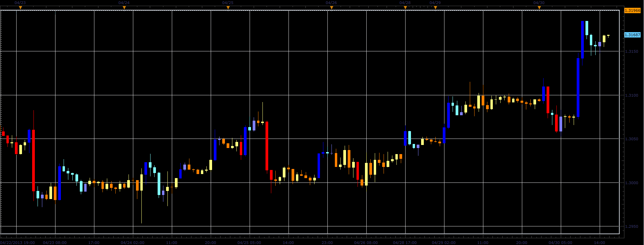Click the 04/22/2013 19:00 time label
The image size is (644, 245).
17,243
